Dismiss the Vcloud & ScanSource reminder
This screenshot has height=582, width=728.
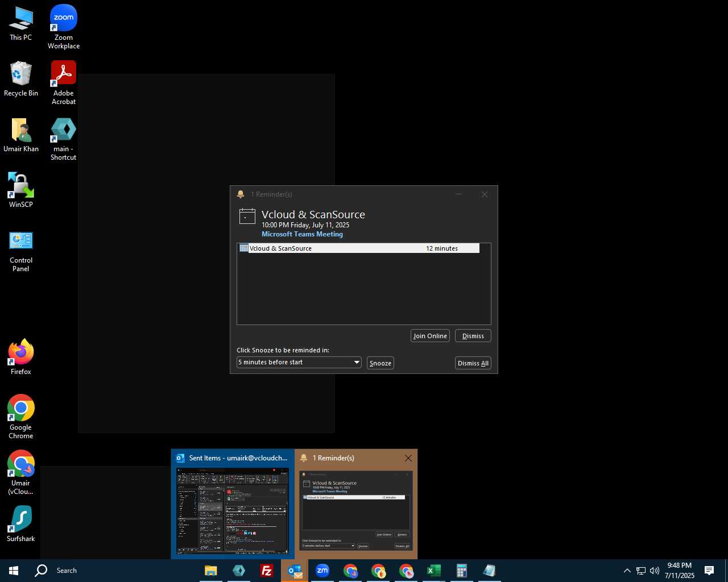[x=473, y=336]
